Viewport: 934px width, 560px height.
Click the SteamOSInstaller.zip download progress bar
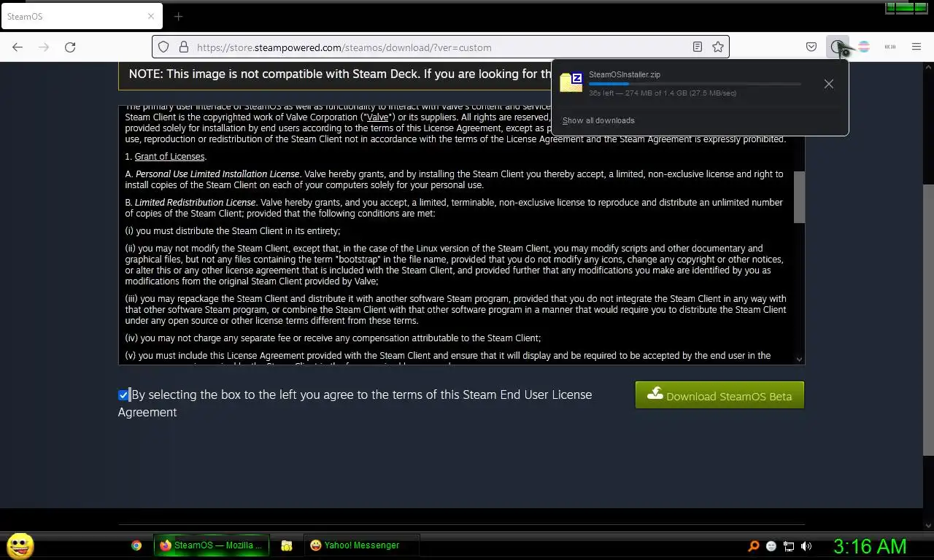[695, 84]
